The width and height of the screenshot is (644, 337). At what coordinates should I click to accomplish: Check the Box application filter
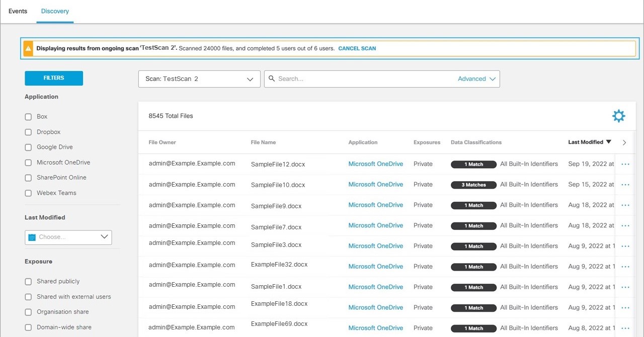coord(28,117)
